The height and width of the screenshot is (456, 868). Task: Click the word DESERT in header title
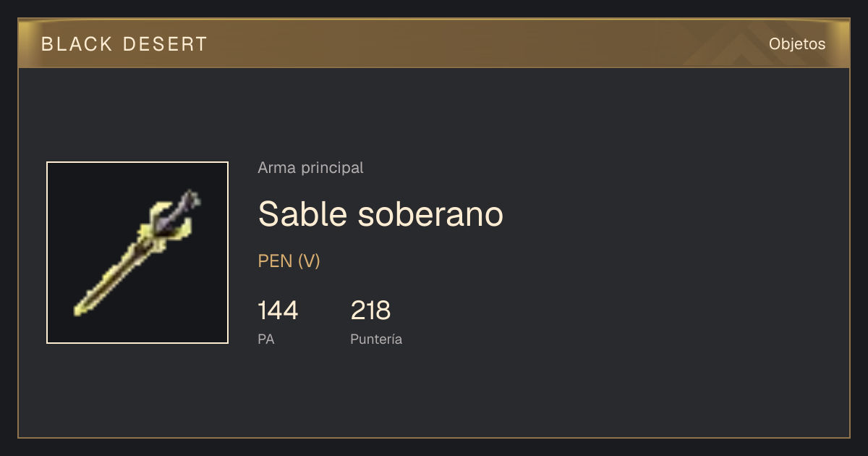pos(166,44)
